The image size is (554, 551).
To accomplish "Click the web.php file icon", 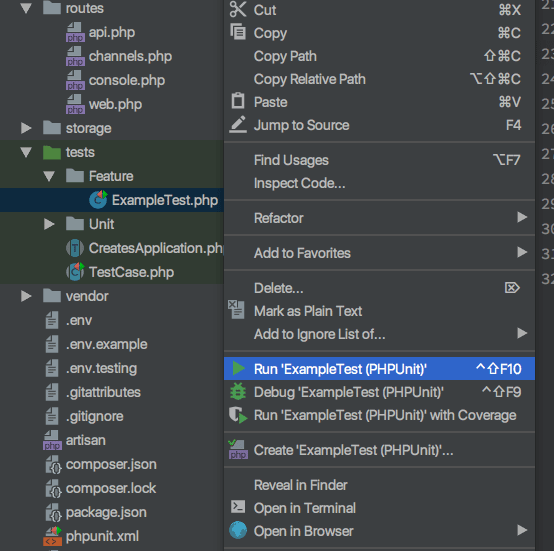I will pos(75,104).
